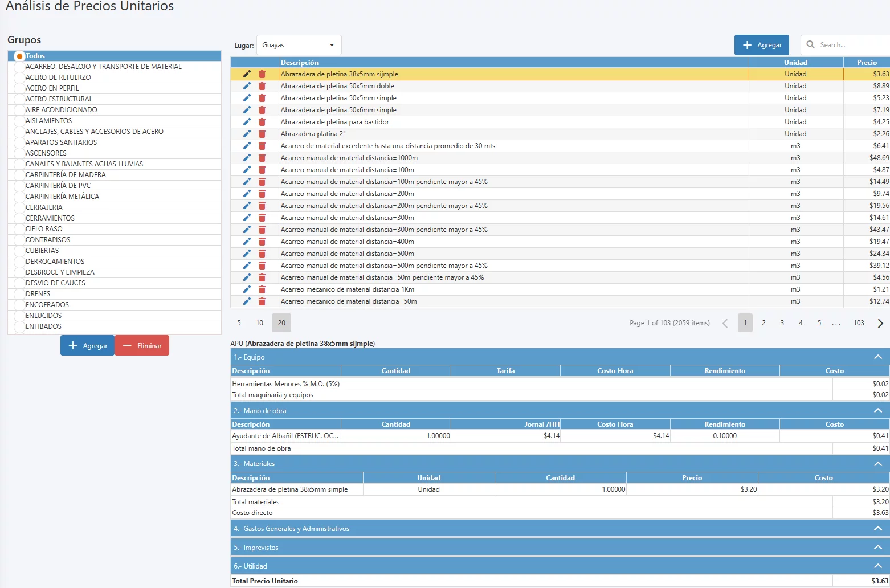This screenshot has width=890, height=588.
Task: Go to page 3 of results
Action: coord(782,323)
